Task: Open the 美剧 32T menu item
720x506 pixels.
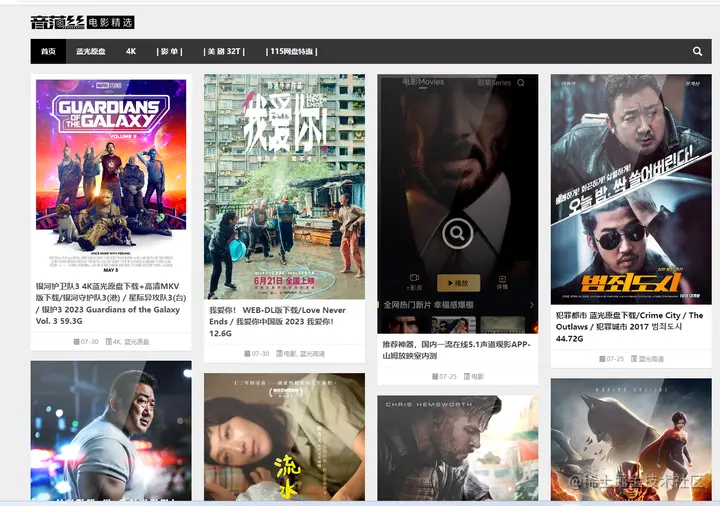Action: 224,51
